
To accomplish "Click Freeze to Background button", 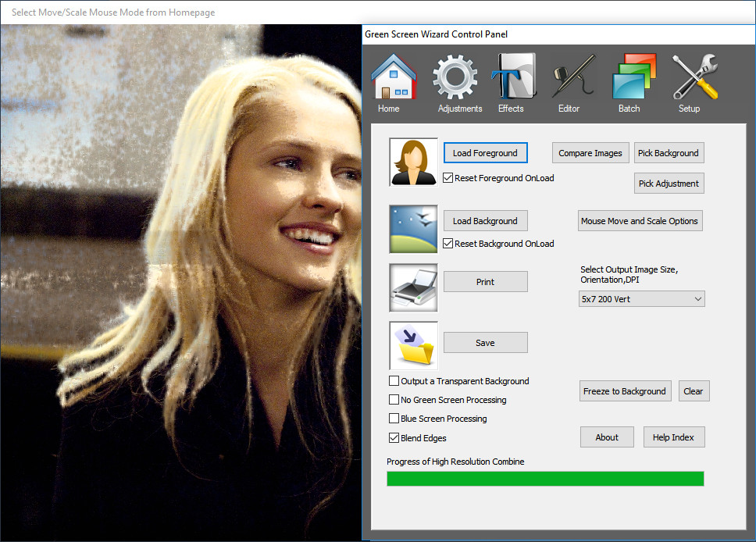I will pyautogui.click(x=625, y=391).
